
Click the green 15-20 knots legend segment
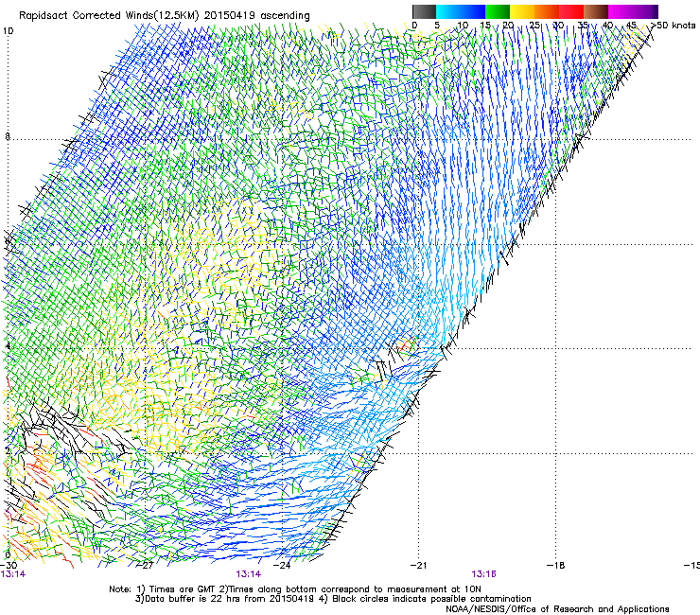click(498, 11)
